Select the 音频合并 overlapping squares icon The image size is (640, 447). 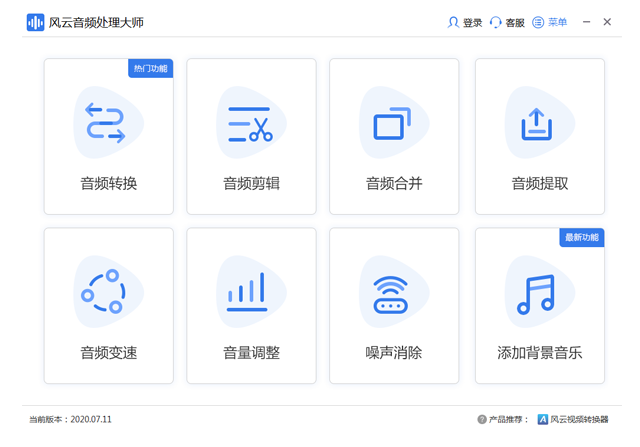pyautogui.click(x=392, y=123)
